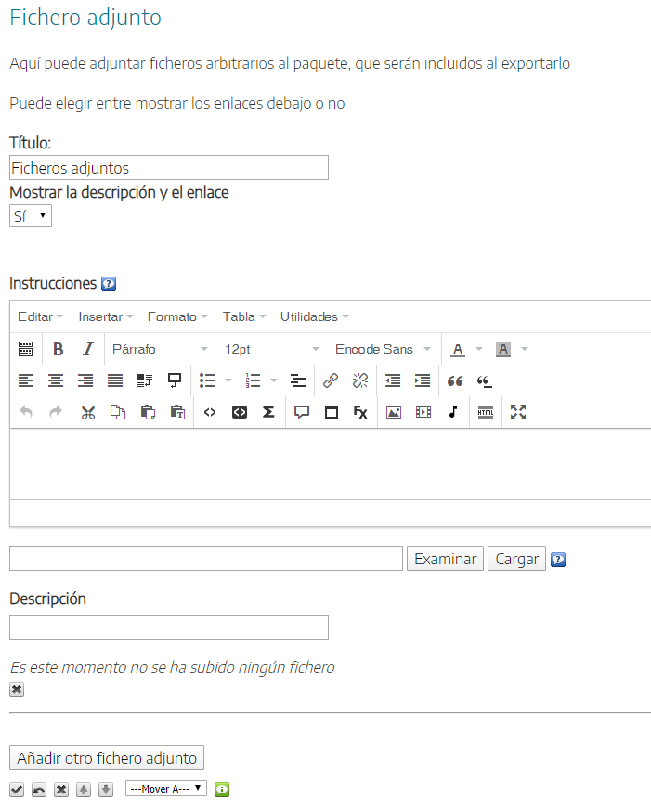Click inside the Descripción input field
Image resolution: width=651 pixels, height=812 pixels.
[167, 627]
